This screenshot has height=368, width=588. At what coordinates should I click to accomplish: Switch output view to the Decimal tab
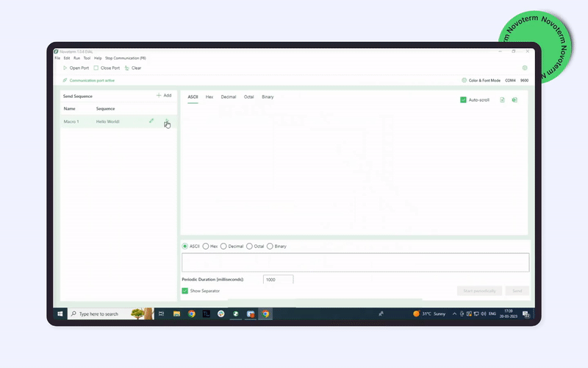[229, 97]
